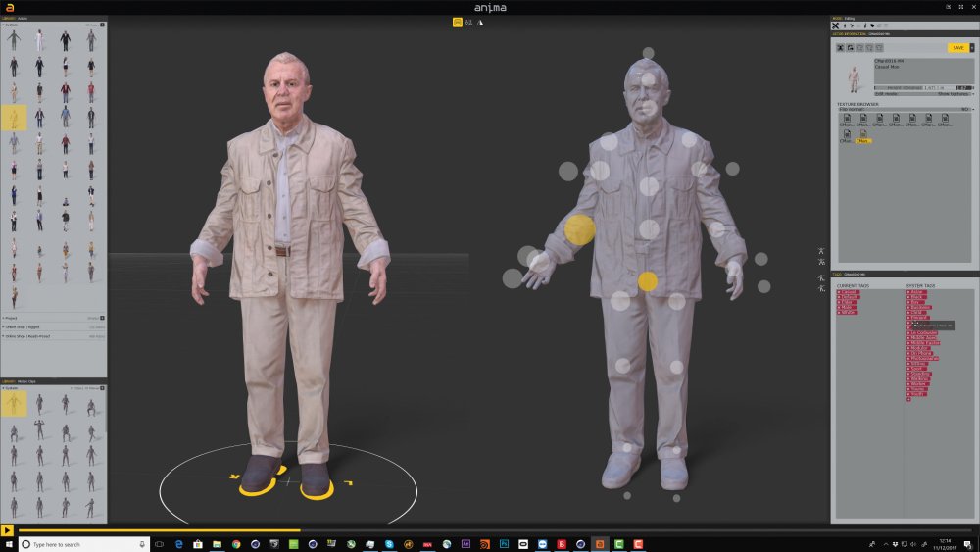Click the actor name and description text field
This screenshot has height=552, width=980.
(924, 71)
